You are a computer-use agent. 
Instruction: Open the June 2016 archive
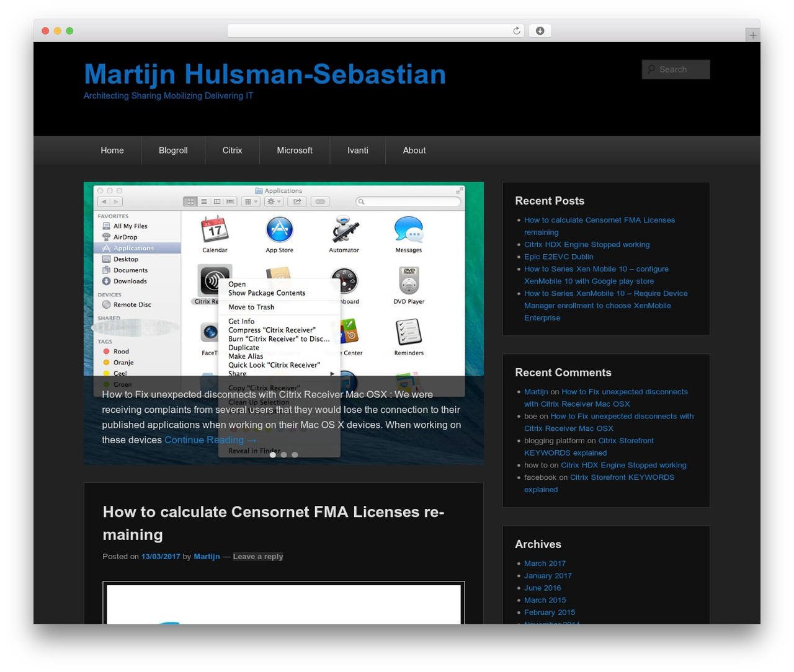tap(542, 588)
